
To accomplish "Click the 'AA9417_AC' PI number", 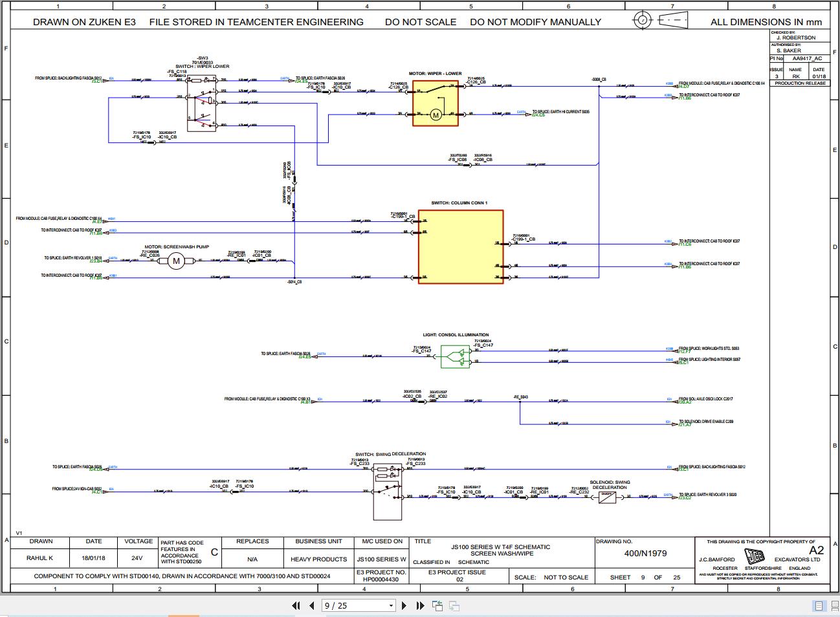I will pos(808,58).
